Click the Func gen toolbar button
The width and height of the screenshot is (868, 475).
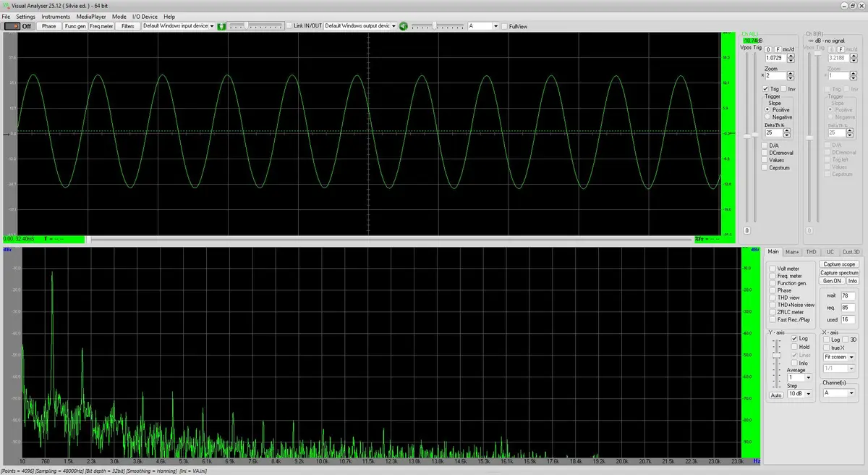(75, 26)
